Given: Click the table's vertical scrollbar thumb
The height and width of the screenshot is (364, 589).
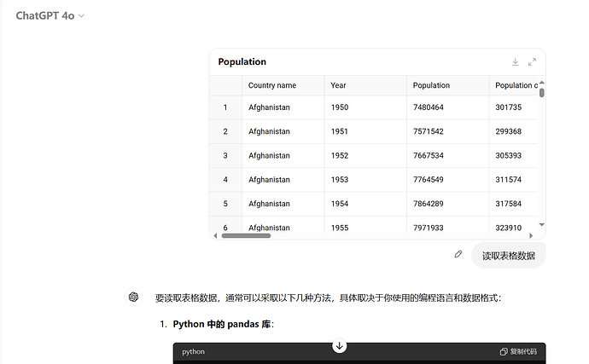Looking at the screenshot, I should tap(542, 92).
